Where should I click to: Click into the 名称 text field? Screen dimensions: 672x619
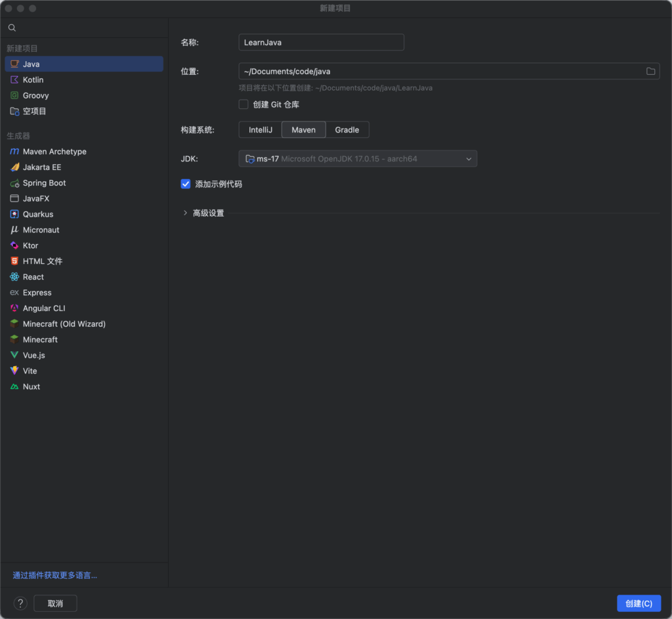[x=321, y=42]
